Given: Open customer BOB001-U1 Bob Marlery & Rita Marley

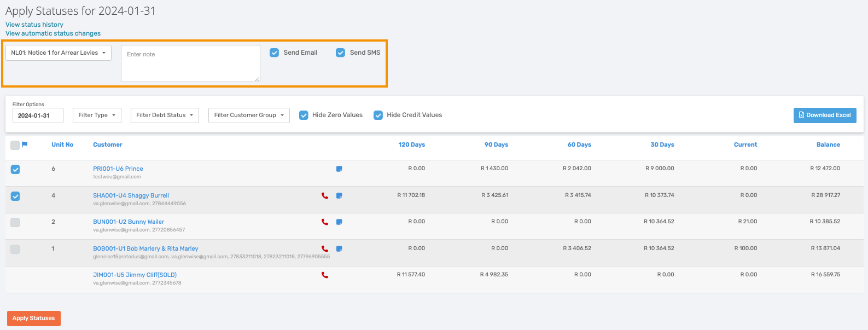Looking at the screenshot, I should 145,248.
